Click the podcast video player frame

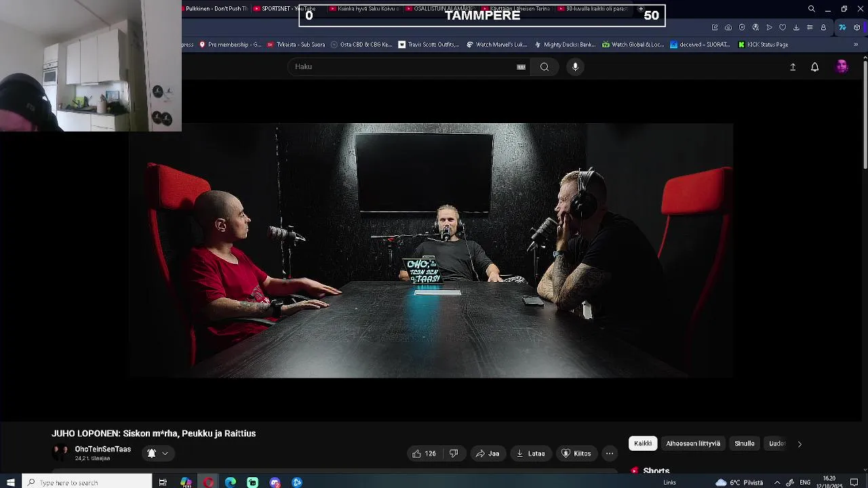(x=431, y=251)
